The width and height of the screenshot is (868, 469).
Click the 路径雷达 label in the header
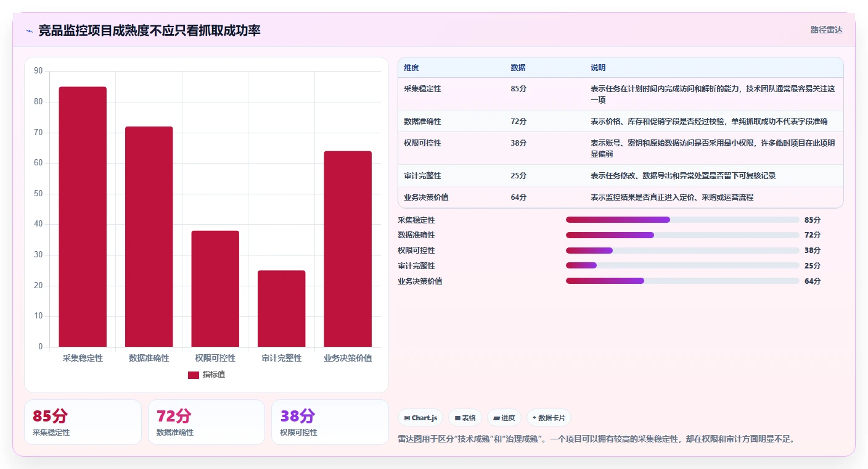[x=826, y=30]
